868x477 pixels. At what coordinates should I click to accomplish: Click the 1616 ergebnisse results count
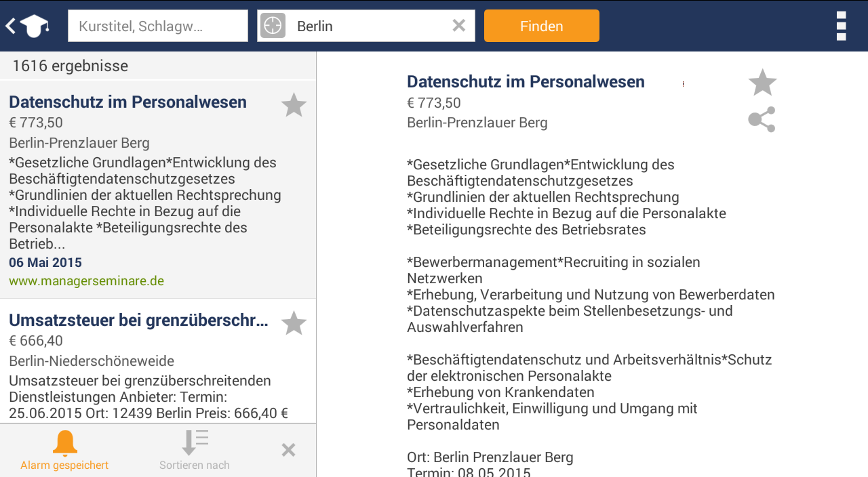click(70, 66)
